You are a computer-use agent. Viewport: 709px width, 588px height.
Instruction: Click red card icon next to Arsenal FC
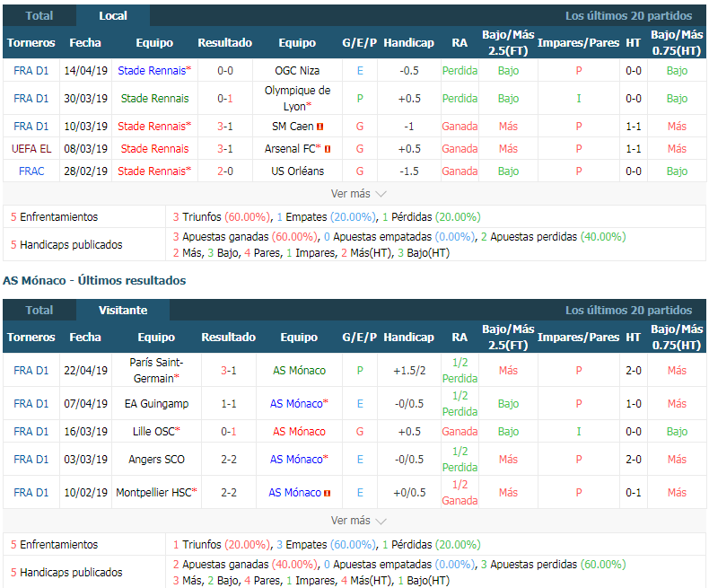tap(328, 149)
